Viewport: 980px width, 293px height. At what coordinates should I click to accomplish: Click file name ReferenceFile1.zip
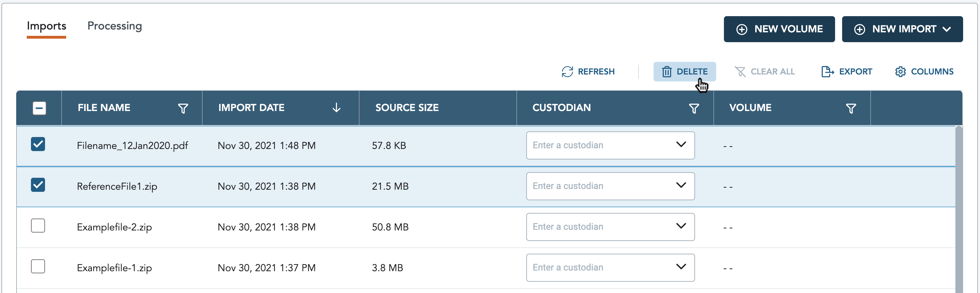pyautogui.click(x=117, y=186)
